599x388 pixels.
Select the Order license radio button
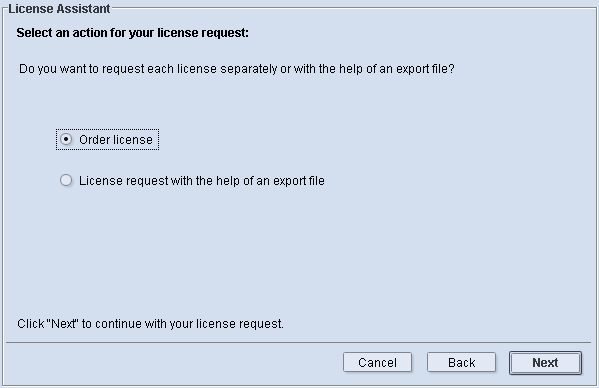point(107,140)
